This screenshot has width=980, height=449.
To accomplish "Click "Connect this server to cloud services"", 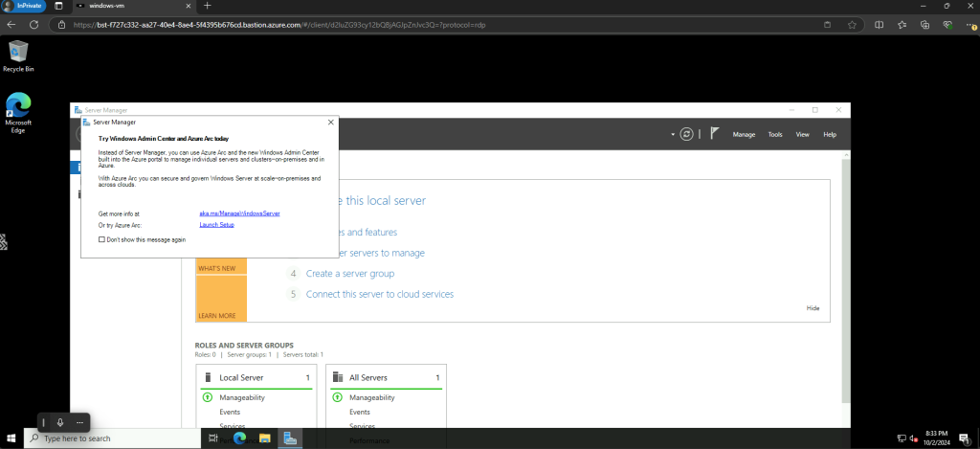I will coord(379,294).
